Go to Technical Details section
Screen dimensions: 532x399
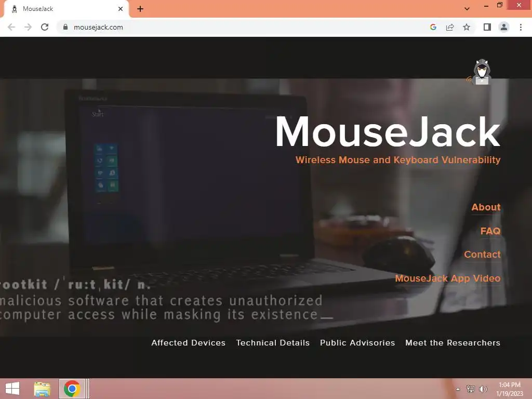pyautogui.click(x=273, y=343)
